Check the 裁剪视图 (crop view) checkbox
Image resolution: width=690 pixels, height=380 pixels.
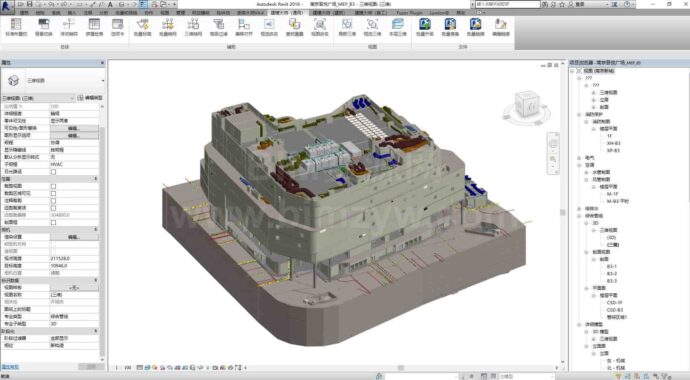point(53,186)
